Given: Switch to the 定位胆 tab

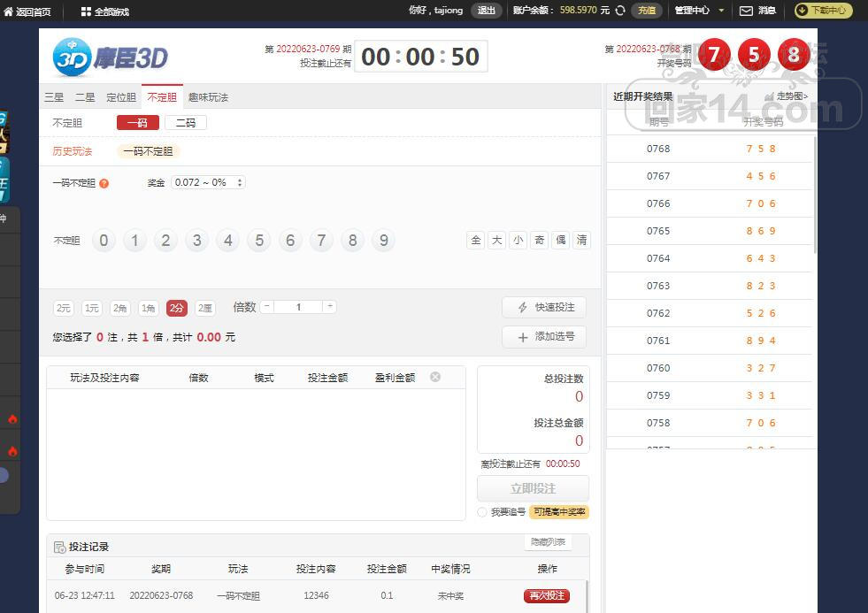Looking at the screenshot, I should point(121,97).
